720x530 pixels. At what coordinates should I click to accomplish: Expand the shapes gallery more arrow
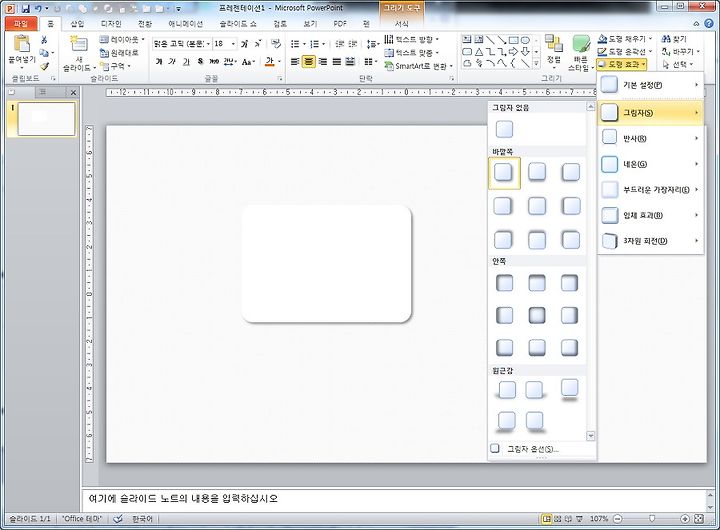(x=536, y=64)
